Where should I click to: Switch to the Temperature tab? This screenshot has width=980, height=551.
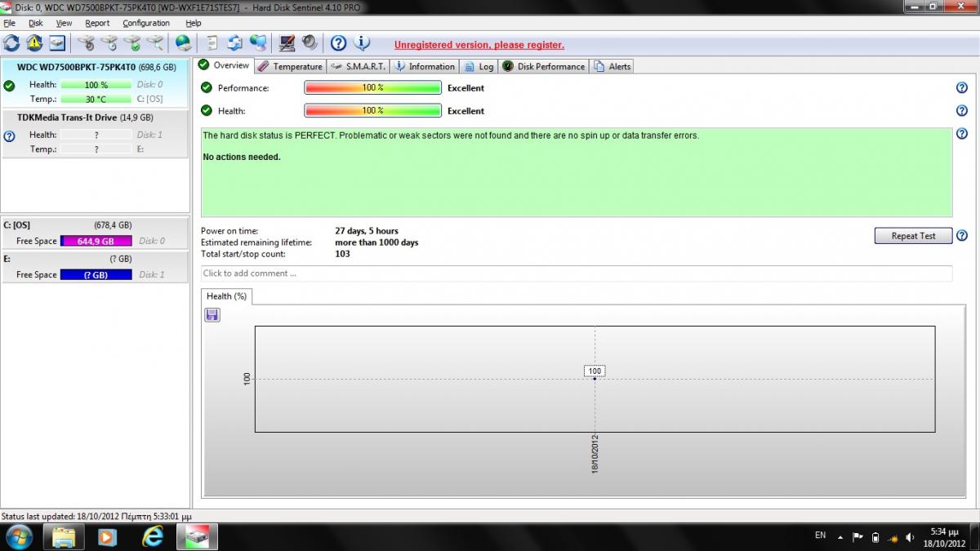coord(290,66)
